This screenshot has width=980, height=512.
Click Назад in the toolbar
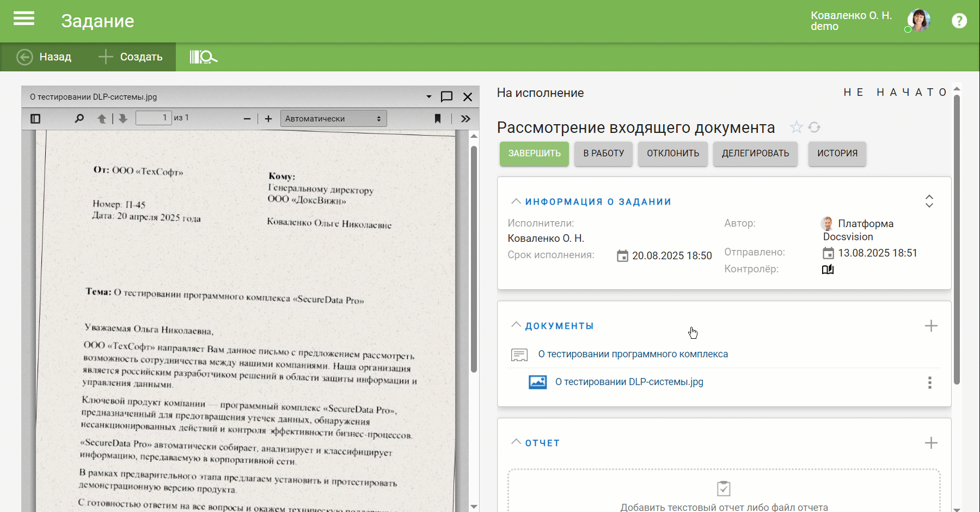[44, 57]
